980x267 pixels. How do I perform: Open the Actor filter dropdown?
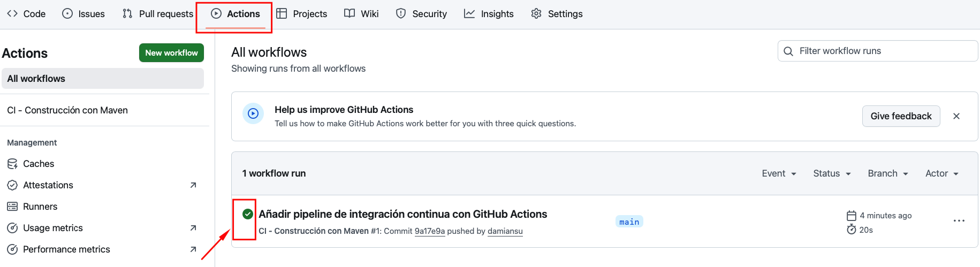tap(941, 173)
